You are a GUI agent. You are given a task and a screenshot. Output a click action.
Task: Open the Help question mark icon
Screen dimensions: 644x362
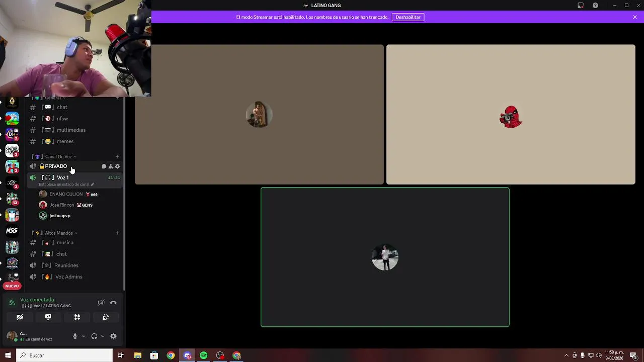click(x=596, y=6)
